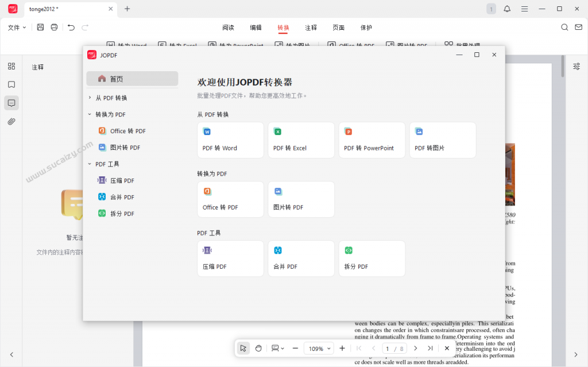Click the save icon in top toolbar
The width and height of the screenshot is (588, 367).
(x=40, y=27)
